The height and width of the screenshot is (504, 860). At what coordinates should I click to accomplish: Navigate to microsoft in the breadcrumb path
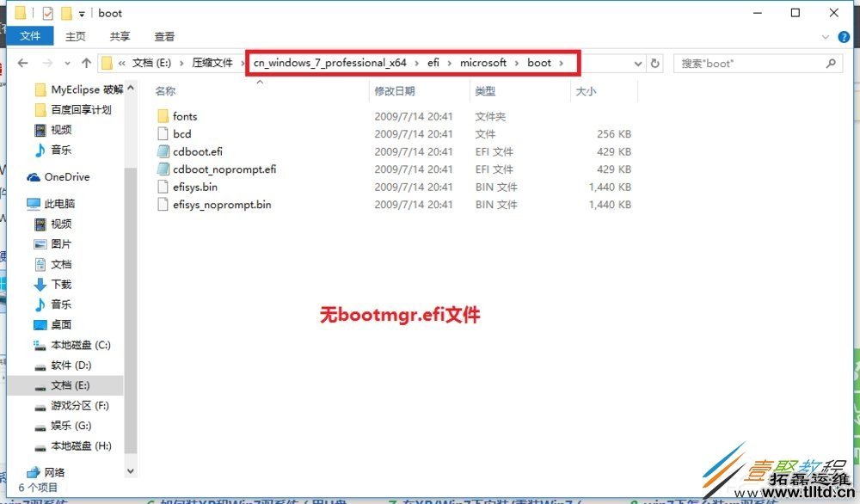[483, 62]
